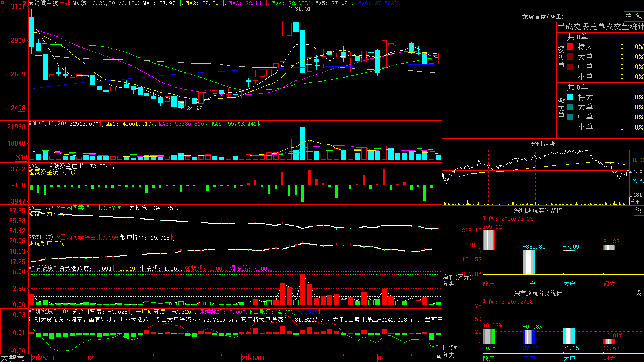Click the 超大 label in 分类统计 chart

point(609,358)
